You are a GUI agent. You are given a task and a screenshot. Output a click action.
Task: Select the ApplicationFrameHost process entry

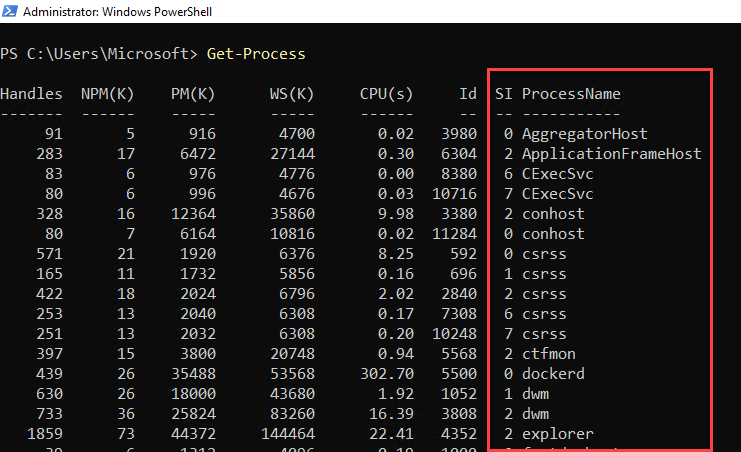click(x=611, y=154)
